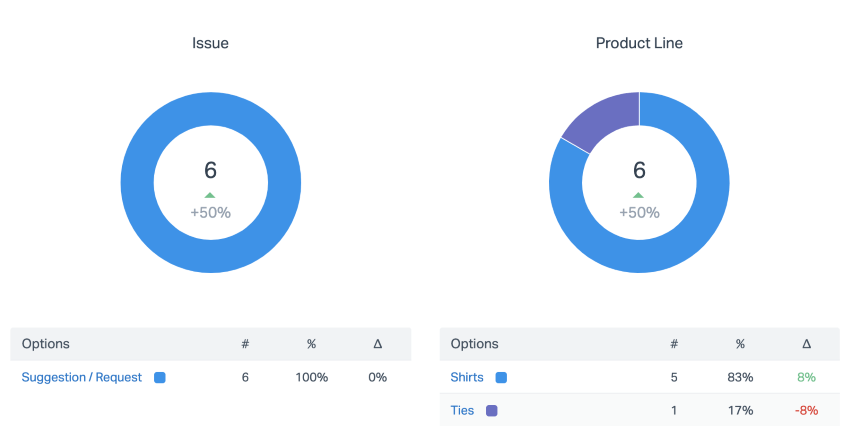Click the Options header in the Issue table
Image resolution: width=854 pixels, height=442 pixels.
[x=46, y=344]
